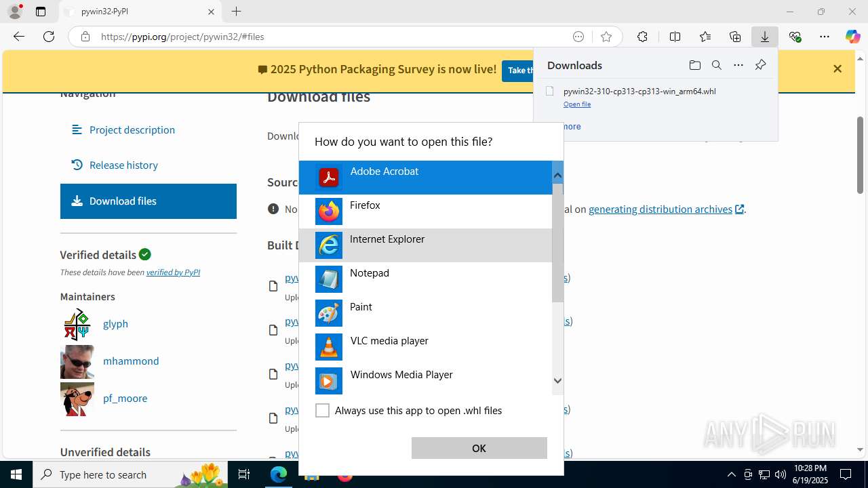Open maintainer glyph profile link
This screenshot has width=868, height=488.
coord(115,324)
